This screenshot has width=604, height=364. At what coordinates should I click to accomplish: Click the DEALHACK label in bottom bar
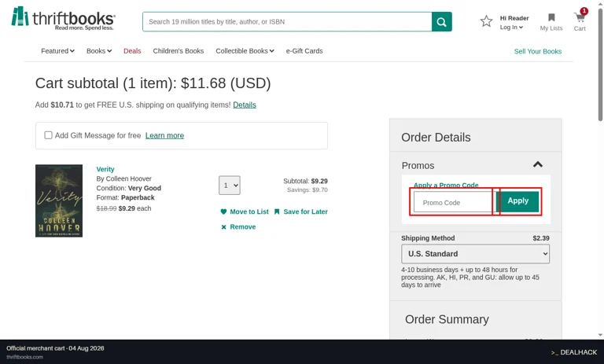(x=574, y=352)
